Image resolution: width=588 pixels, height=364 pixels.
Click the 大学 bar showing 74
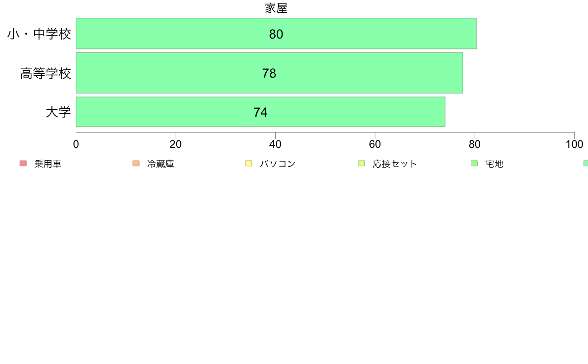pos(261,112)
